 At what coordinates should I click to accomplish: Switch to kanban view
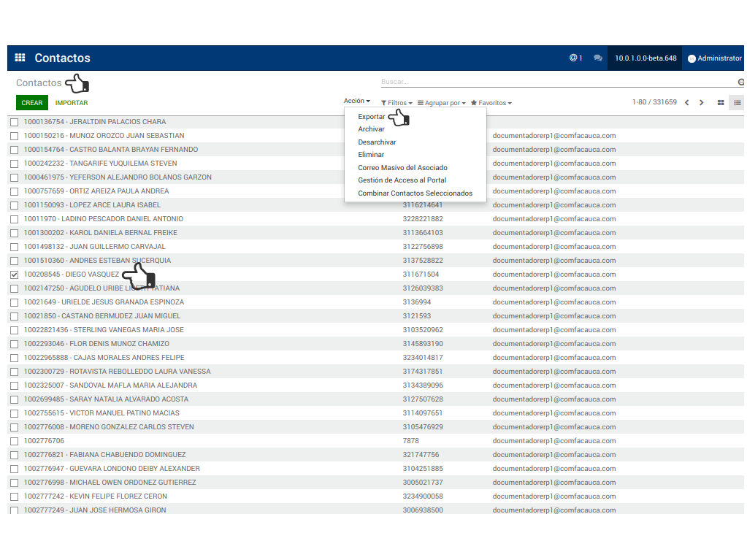(x=721, y=103)
